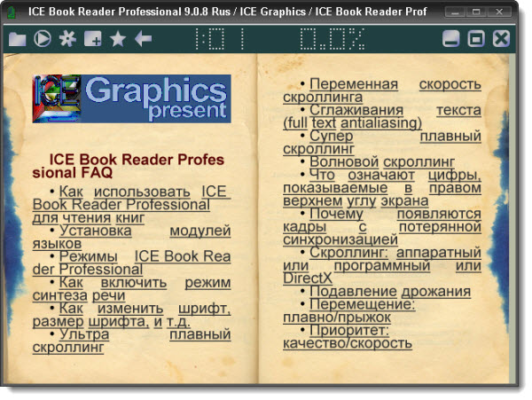Image resolution: width=532 pixels, height=400 pixels.
Task: Open settings with the gear icon
Action: click(x=67, y=39)
